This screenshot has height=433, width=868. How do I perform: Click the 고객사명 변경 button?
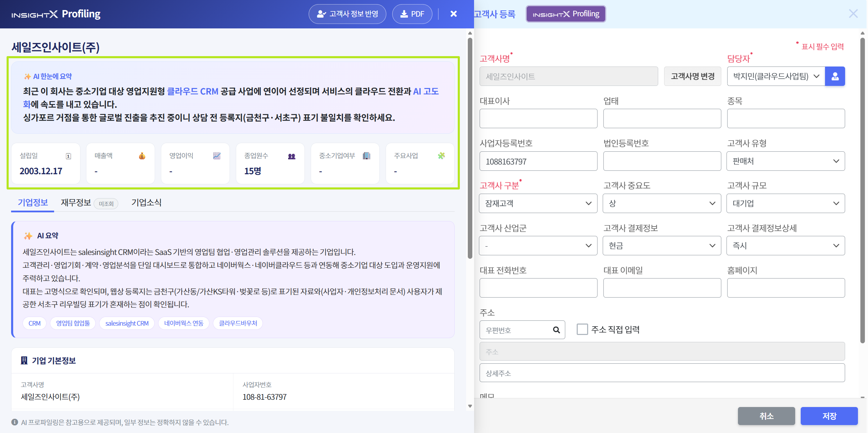point(693,76)
